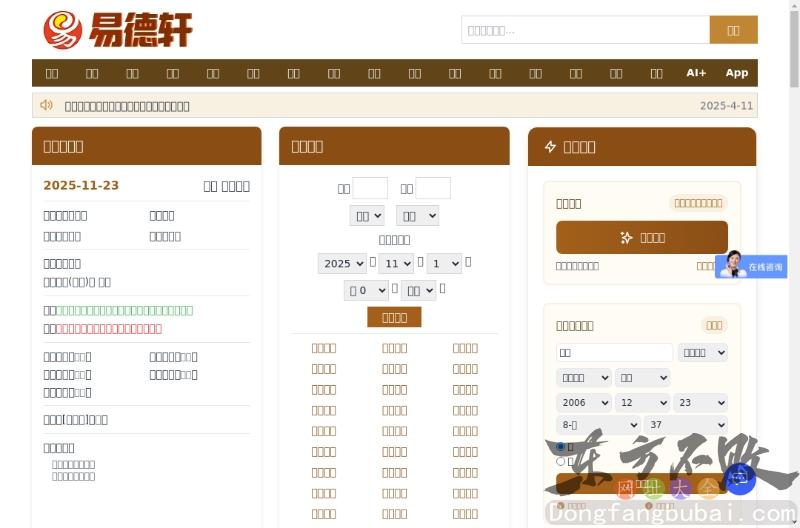Screen dimensions: 800x528
Task: Click the speaker icon in the announcement bar
Action: [46, 105]
